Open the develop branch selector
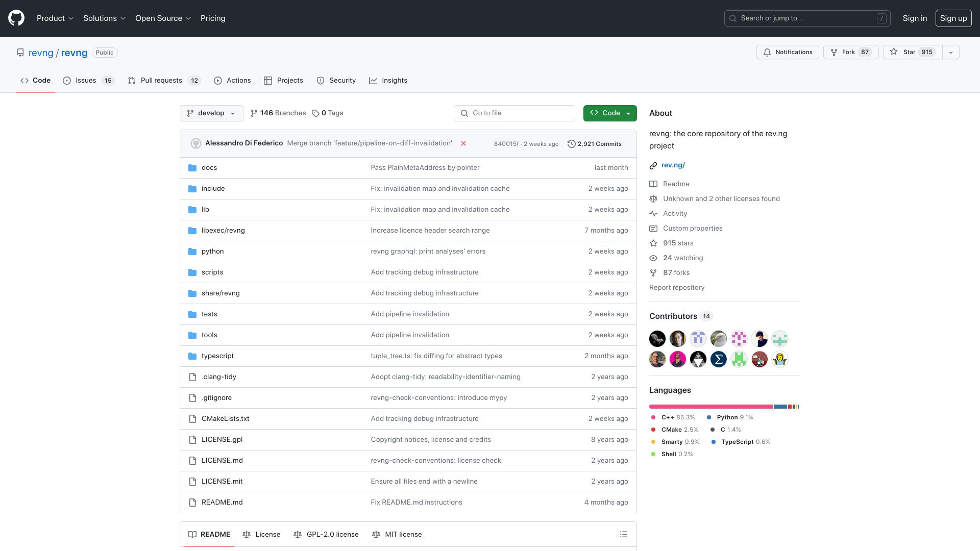 pyautogui.click(x=211, y=113)
